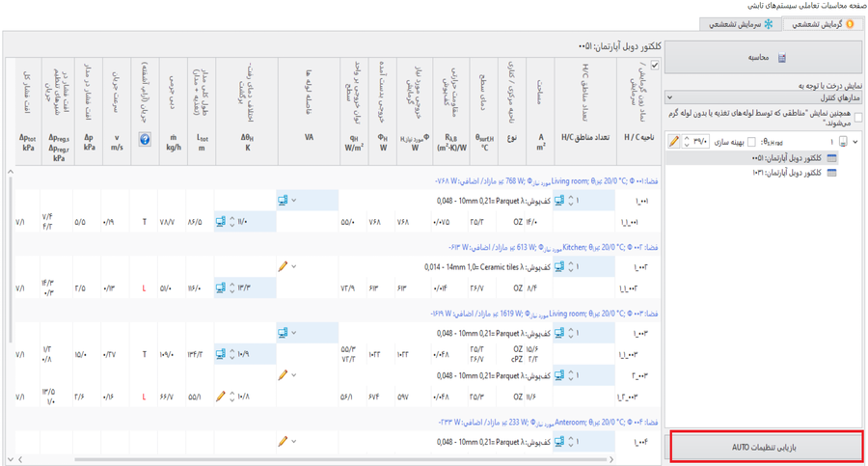This screenshot has height=466, width=868.
Task: Click the blue help icon in the table header
Action: tap(145, 139)
